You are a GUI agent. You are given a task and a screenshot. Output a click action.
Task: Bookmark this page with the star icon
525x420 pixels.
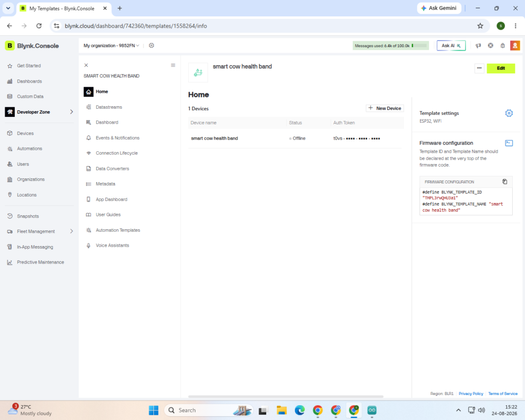pyautogui.click(x=480, y=26)
